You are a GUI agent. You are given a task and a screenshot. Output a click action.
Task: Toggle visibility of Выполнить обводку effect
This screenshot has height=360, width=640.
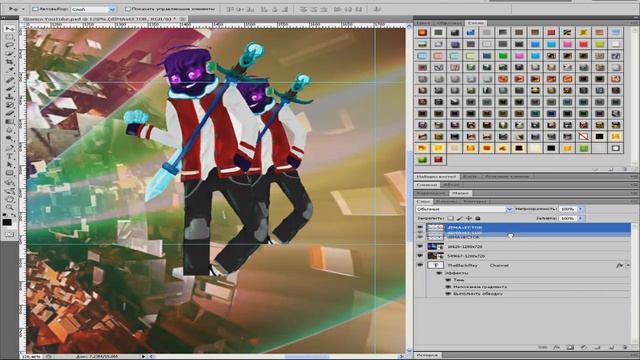pos(448,293)
